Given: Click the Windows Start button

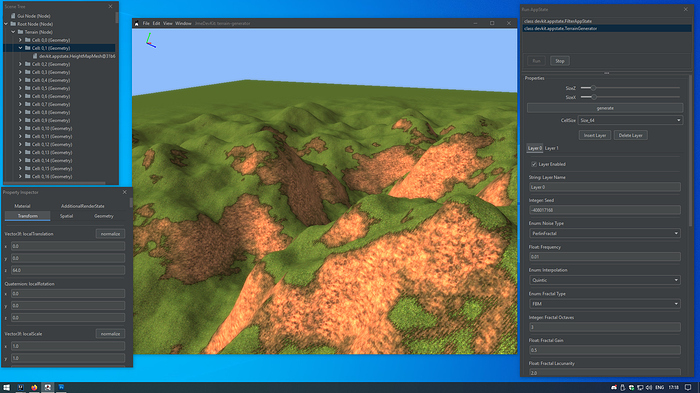Looking at the screenshot, I should click(7, 387).
